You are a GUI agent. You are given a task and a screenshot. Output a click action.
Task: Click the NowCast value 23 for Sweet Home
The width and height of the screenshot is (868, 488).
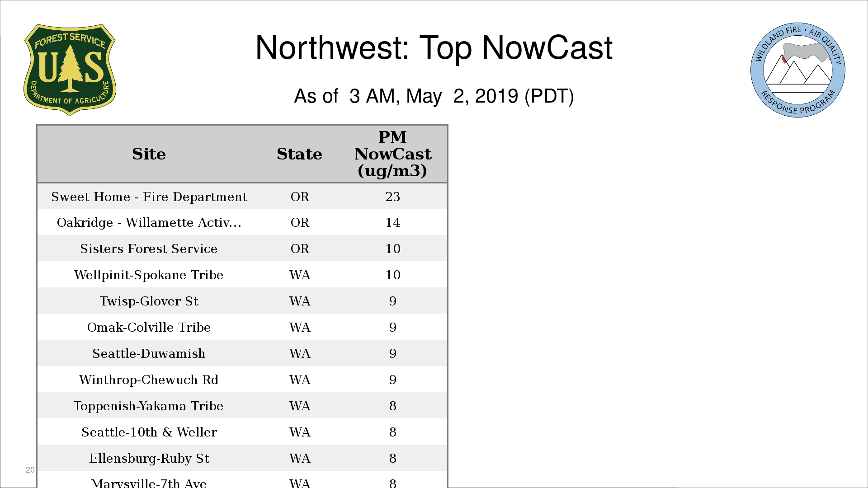tap(392, 197)
